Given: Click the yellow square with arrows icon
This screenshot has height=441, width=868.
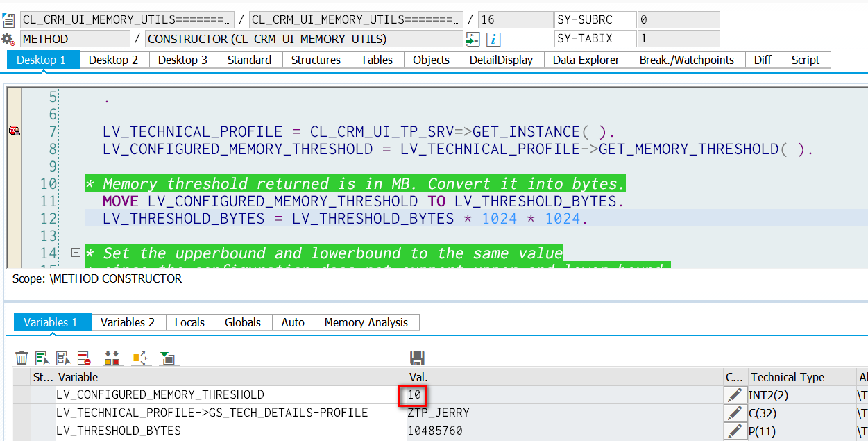Looking at the screenshot, I should click(141, 358).
